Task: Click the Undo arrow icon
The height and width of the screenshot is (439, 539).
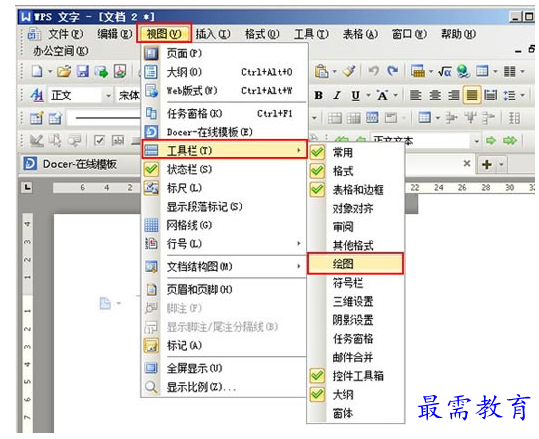Action: point(373,71)
